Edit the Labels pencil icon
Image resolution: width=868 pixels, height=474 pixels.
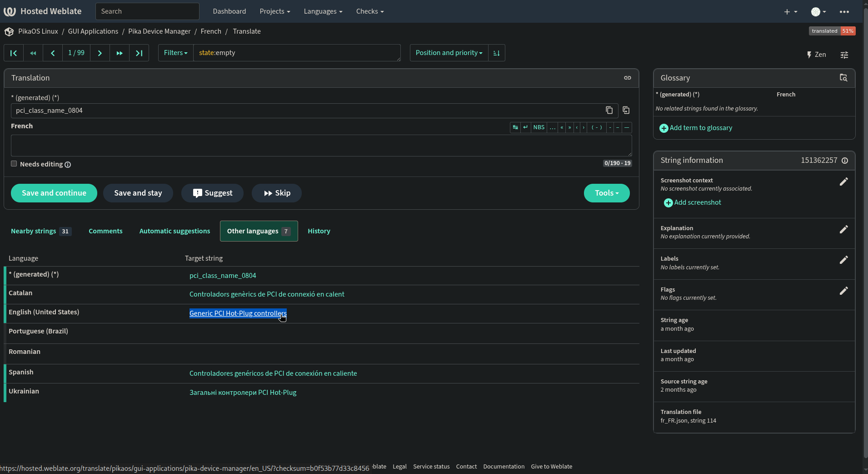tap(844, 260)
